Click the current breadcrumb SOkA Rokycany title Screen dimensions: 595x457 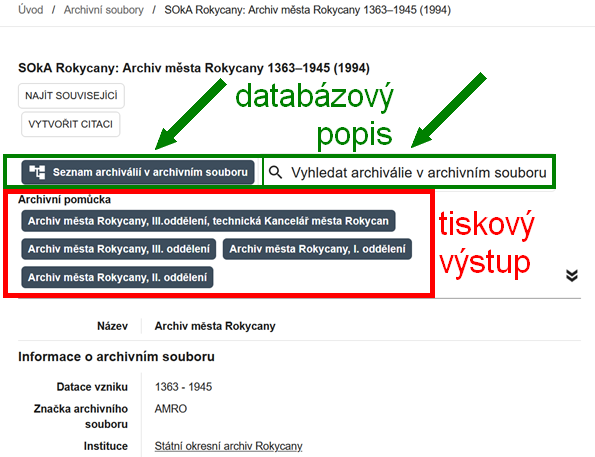click(307, 10)
